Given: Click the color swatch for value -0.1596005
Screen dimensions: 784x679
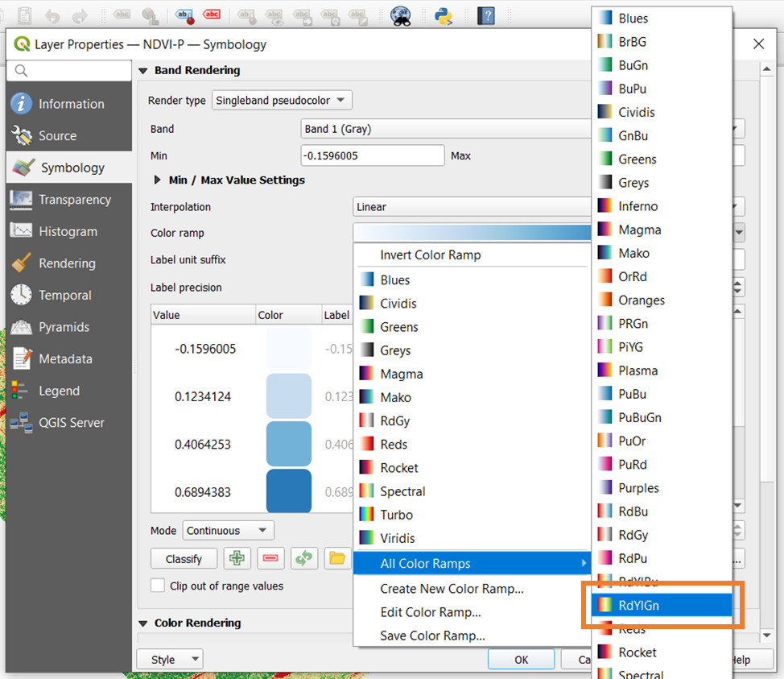Looking at the screenshot, I should (x=288, y=349).
